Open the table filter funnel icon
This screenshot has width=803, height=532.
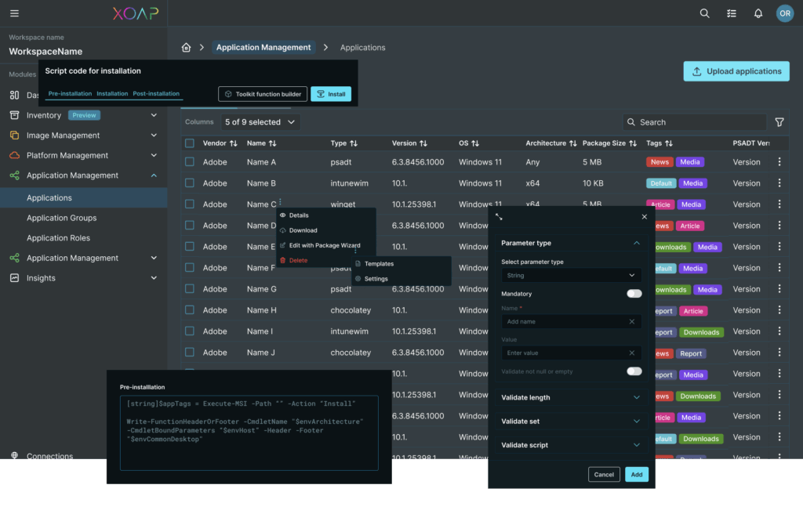coord(779,122)
